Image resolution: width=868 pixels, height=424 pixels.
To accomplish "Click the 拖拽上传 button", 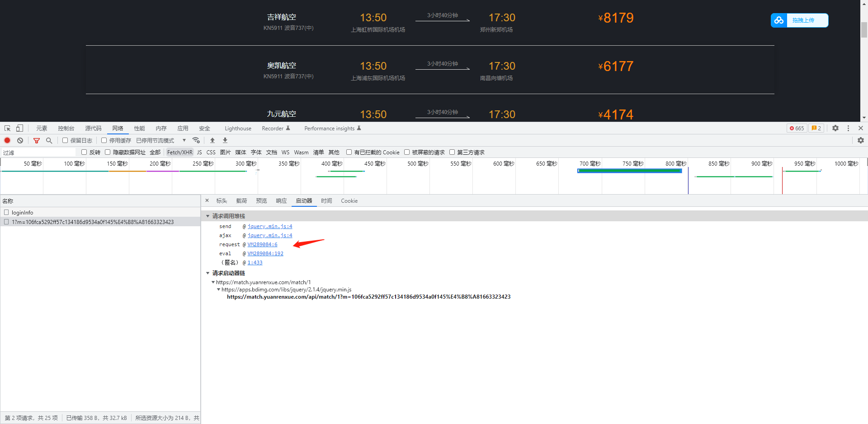I will point(800,20).
